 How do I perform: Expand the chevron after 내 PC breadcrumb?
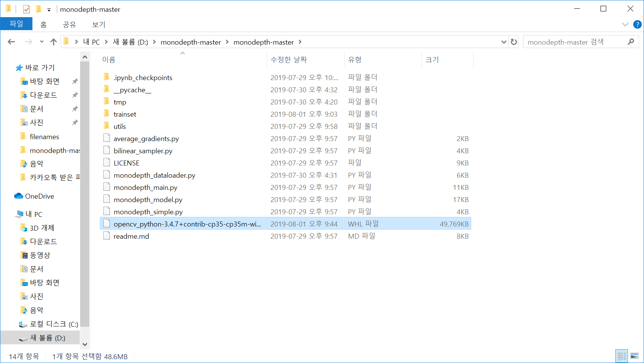(x=106, y=42)
